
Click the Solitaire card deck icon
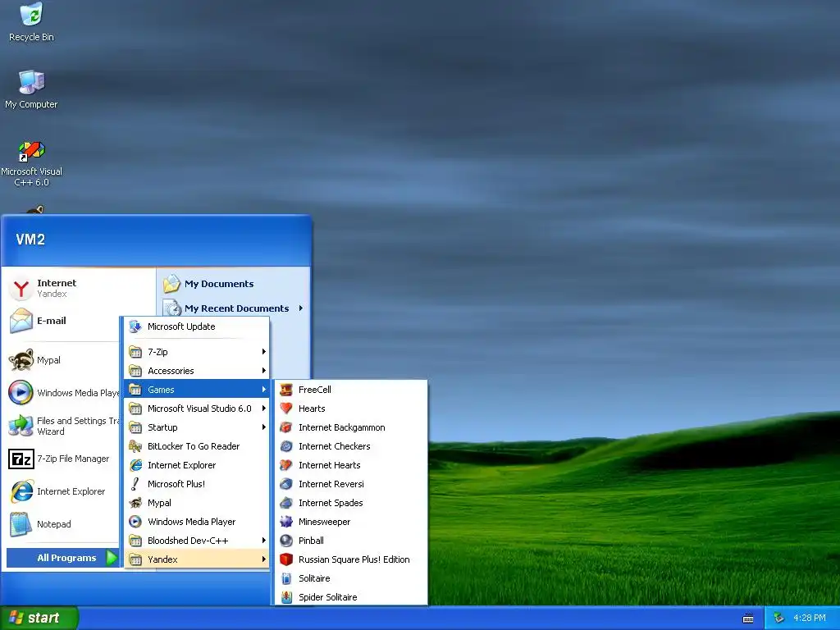(x=286, y=578)
